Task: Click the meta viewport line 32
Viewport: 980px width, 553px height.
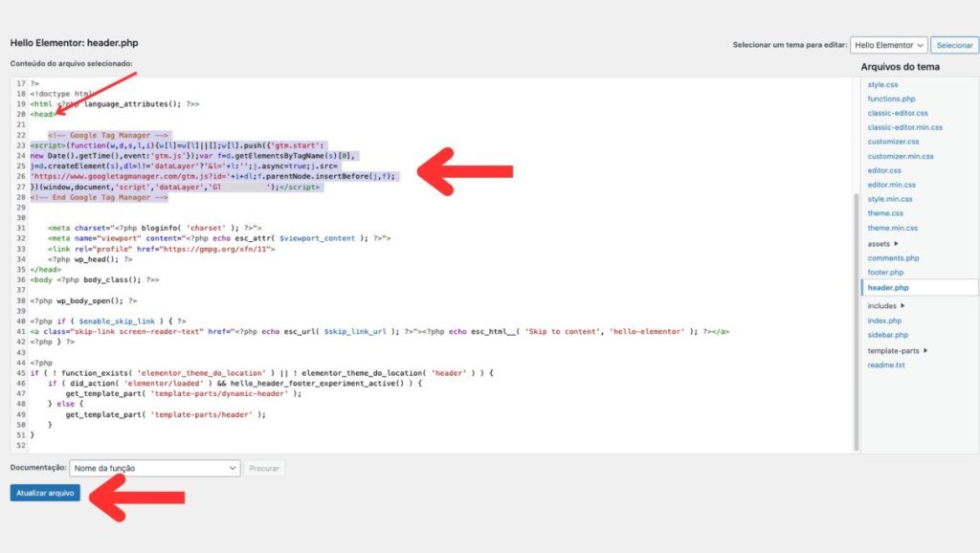Action: pos(219,238)
